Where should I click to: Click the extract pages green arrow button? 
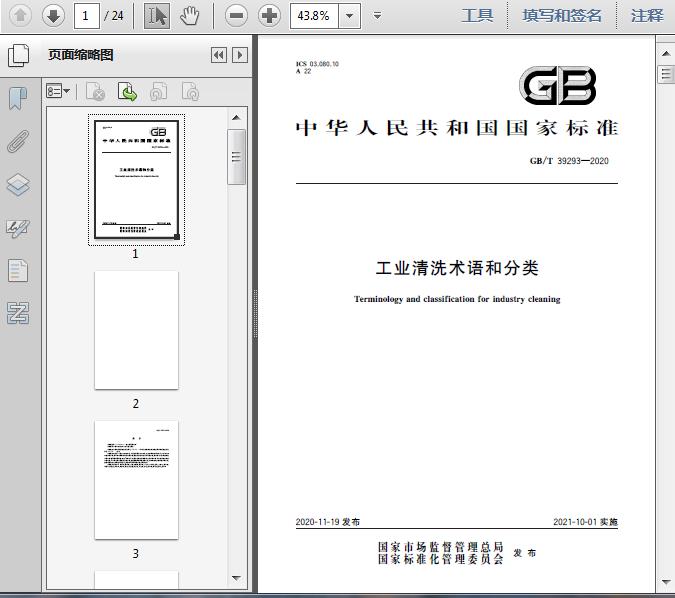[x=127, y=92]
